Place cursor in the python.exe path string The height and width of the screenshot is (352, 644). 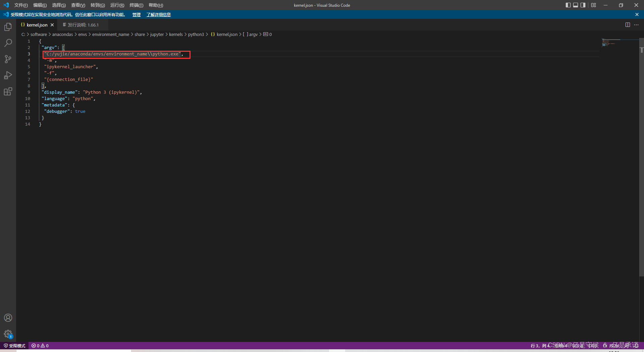(112, 54)
